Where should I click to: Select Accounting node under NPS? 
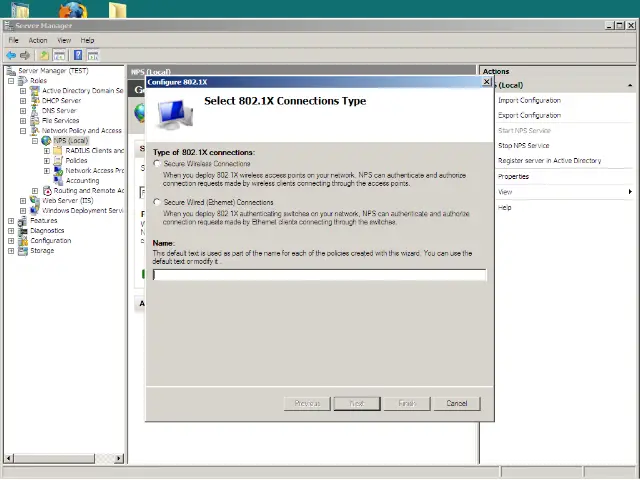(82, 180)
